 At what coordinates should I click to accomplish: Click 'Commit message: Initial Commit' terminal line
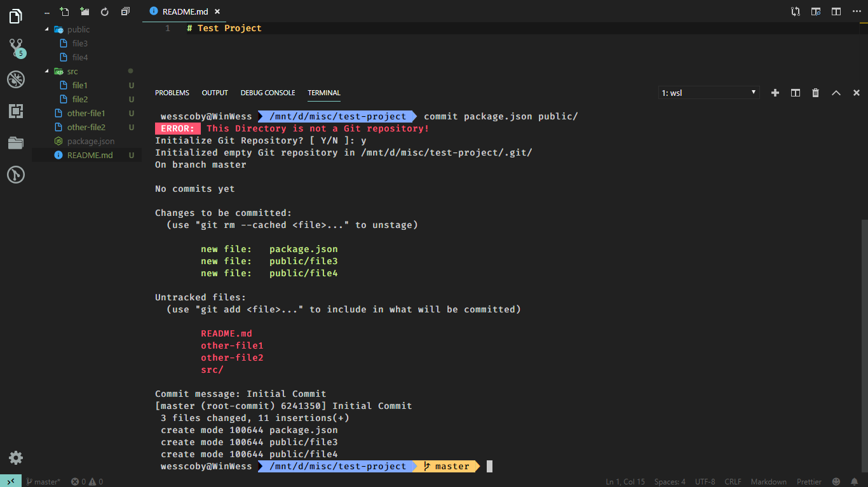pyautogui.click(x=241, y=394)
